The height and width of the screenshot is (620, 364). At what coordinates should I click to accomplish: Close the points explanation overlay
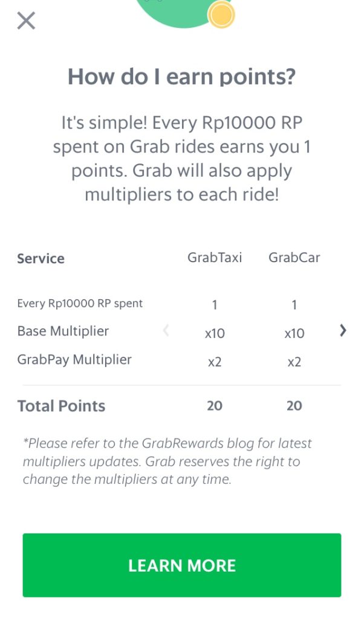point(26,20)
